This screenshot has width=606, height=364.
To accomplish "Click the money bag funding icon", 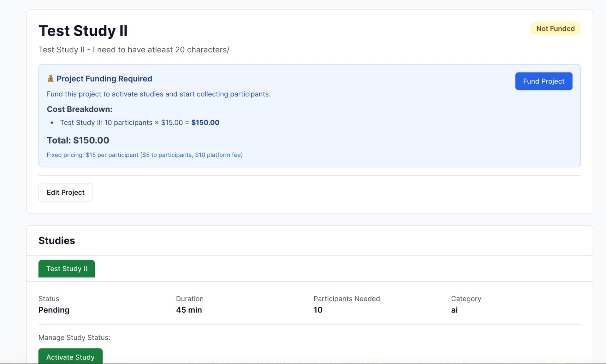I will click(x=51, y=79).
